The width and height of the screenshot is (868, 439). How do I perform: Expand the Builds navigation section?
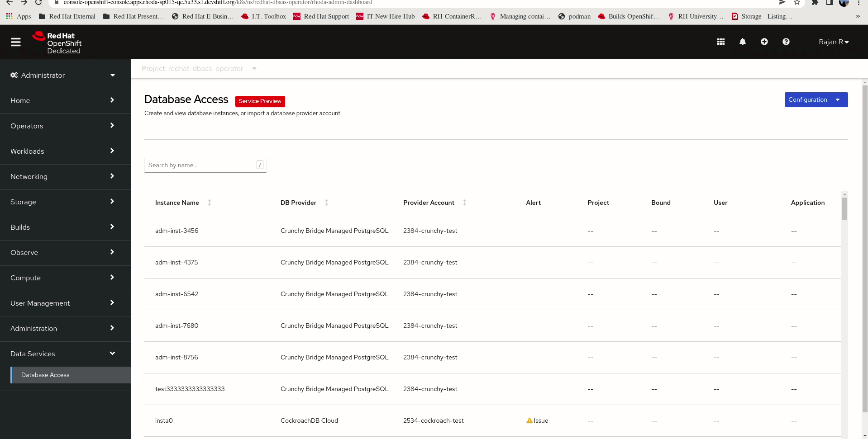(x=65, y=227)
